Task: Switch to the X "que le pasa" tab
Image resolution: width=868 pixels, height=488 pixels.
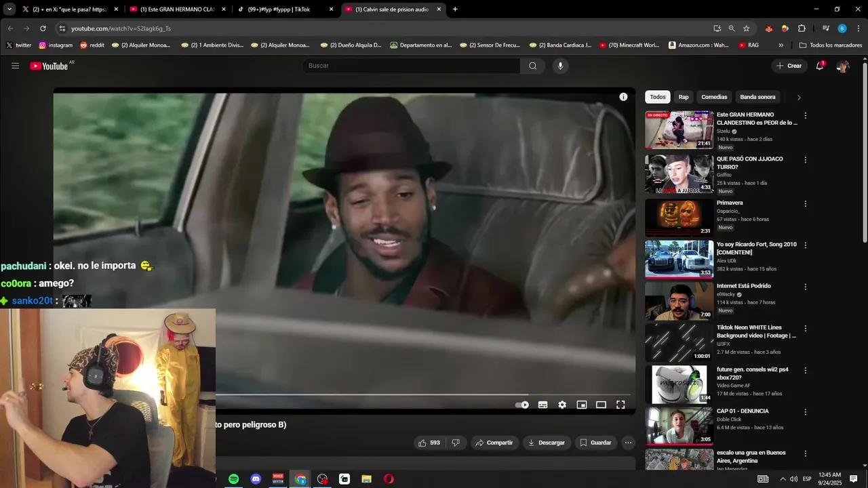Action: 70,9
